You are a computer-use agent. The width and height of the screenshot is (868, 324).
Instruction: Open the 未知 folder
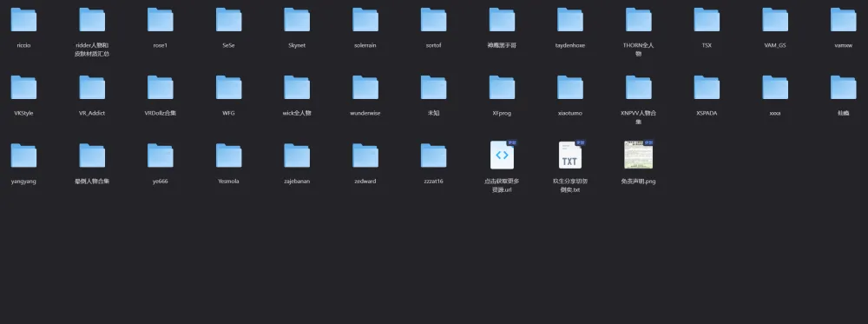tap(433, 88)
